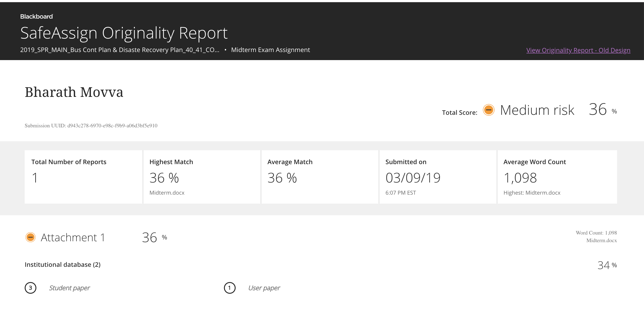
Task: Click the Midterm Exam Assignment label
Action: [270, 50]
